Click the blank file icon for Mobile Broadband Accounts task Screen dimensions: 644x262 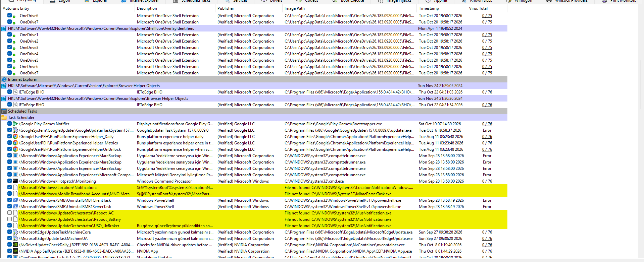click(15, 194)
